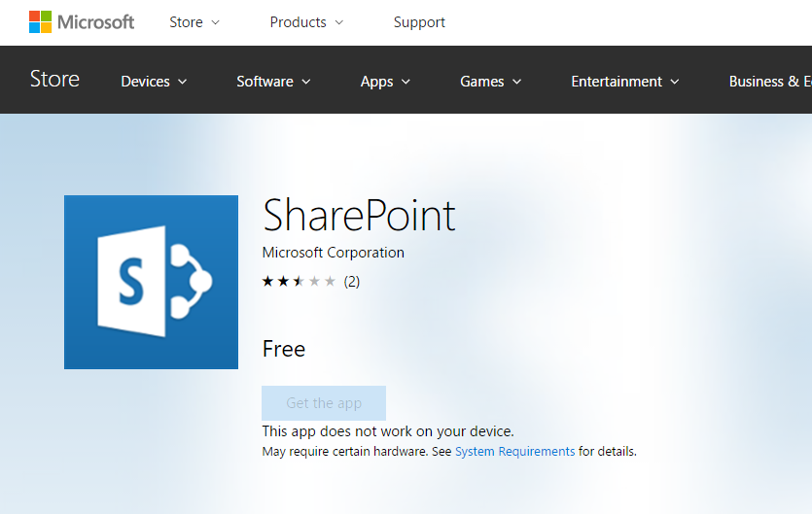Click the SharePoint app tile icon
Image resolution: width=812 pixels, height=514 pixels.
coord(151,282)
